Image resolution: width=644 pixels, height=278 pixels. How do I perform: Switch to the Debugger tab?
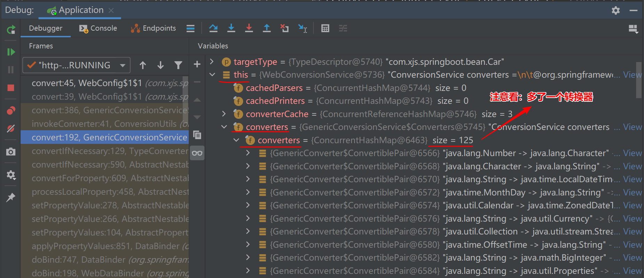[x=46, y=28]
